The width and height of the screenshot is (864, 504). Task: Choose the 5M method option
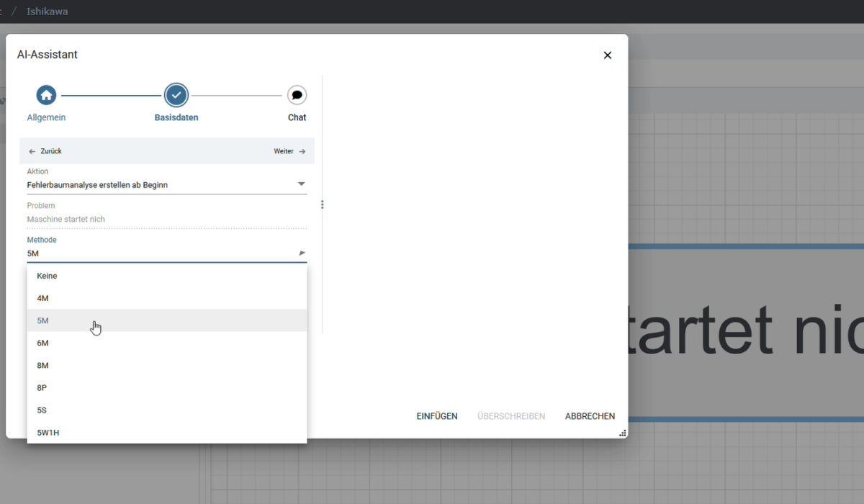[x=167, y=320]
